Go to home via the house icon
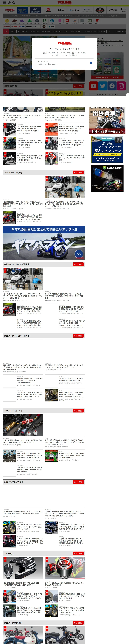The height and width of the screenshot is (644, 129). click(x=9, y=3)
